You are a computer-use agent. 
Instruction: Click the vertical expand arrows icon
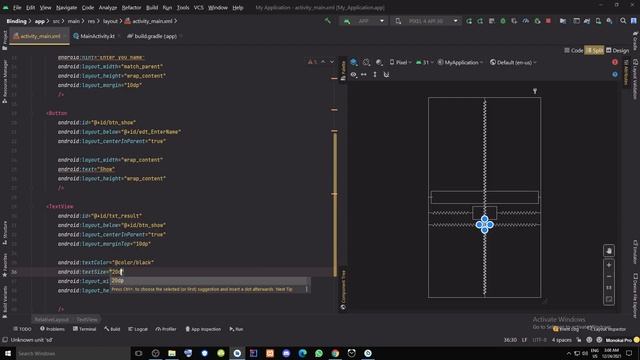(x=375, y=75)
